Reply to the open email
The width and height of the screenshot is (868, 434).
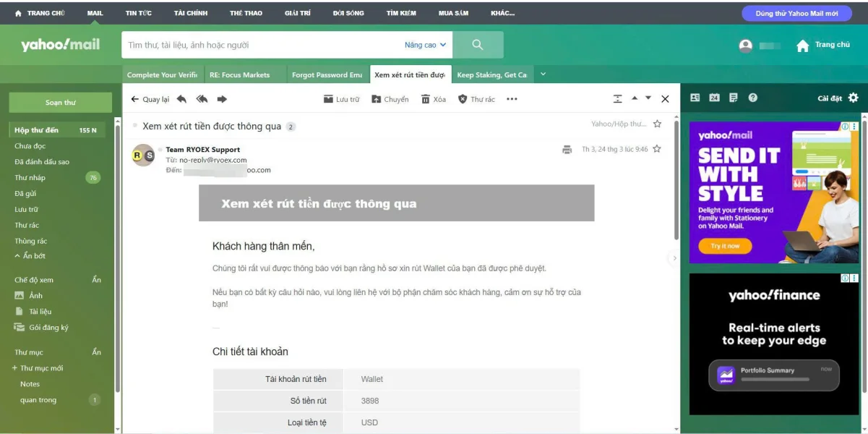[x=181, y=99]
